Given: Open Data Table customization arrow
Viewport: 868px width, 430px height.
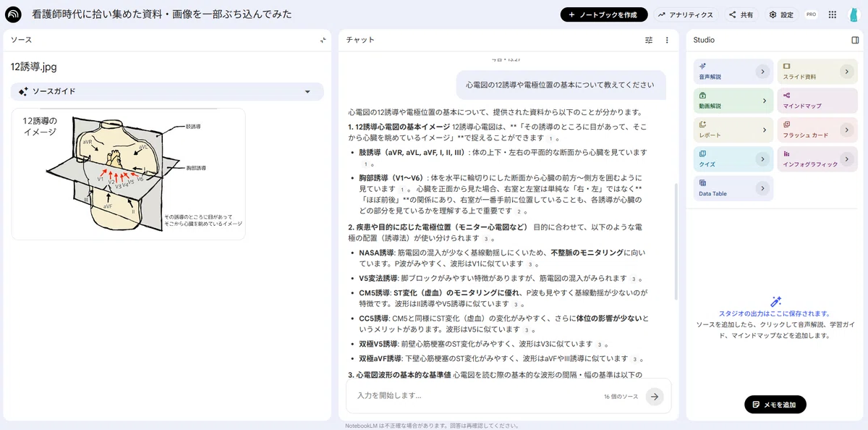Looking at the screenshot, I should (762, 188).
